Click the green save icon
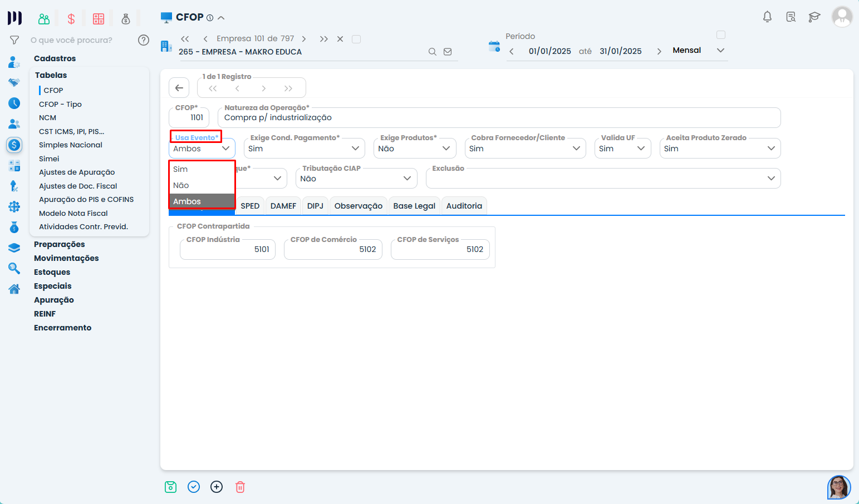Viewport: 859px width, 504px height. [171, 487]
